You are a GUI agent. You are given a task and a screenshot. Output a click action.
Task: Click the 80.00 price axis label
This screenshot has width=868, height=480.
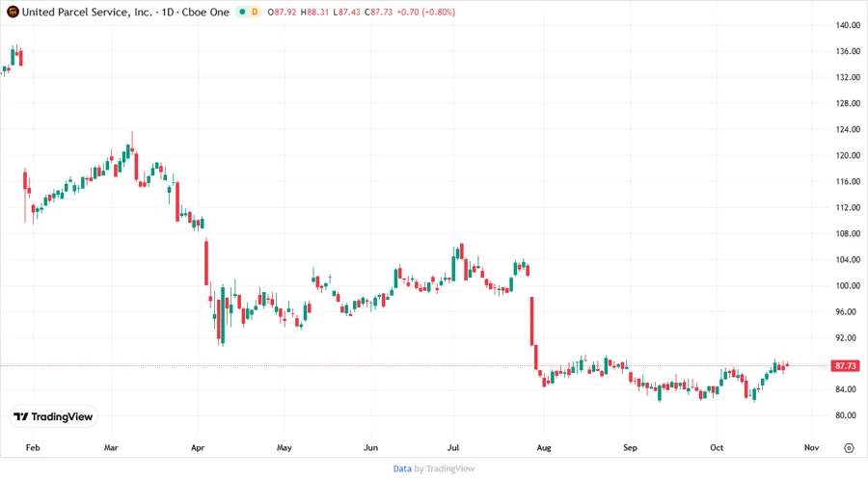(x=846, y=414)
